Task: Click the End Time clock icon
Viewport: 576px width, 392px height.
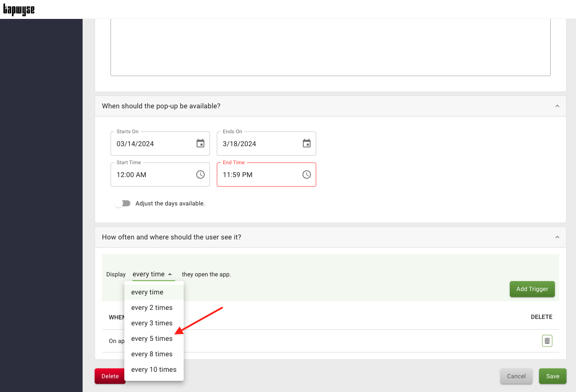Action: tap(307, 175)
